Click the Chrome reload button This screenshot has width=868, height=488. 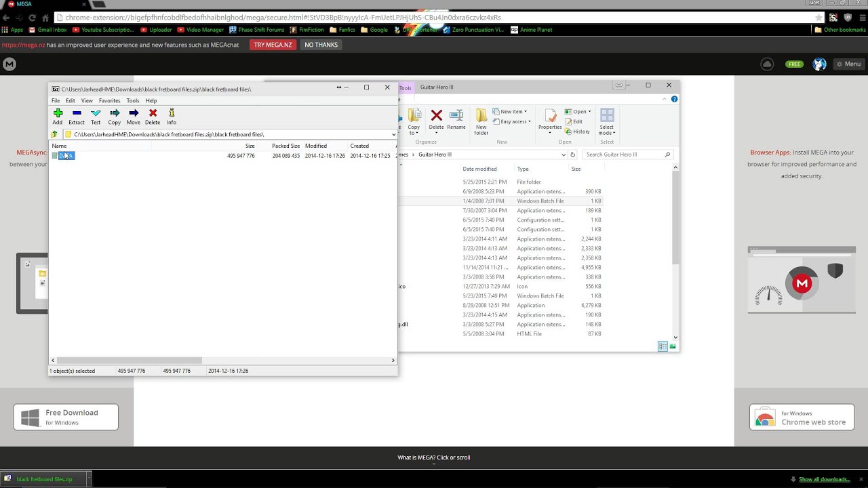click(x=32, y=18)
